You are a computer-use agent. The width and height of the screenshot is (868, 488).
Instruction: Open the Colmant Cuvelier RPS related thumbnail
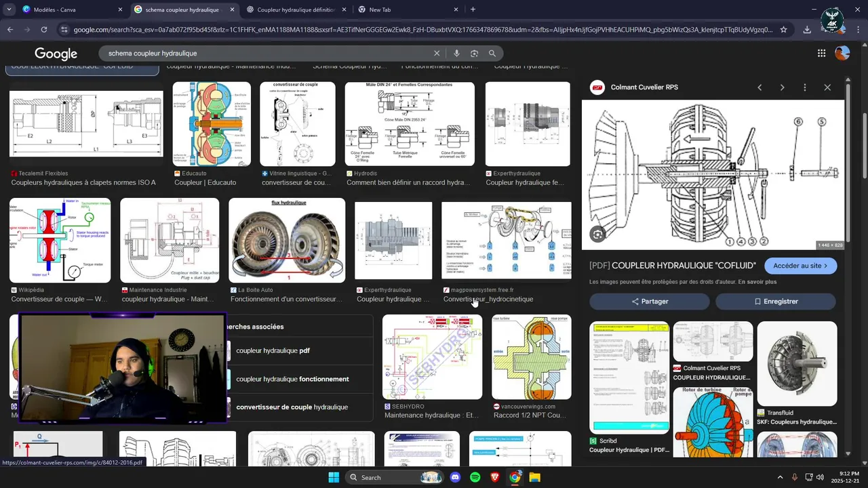click(x=713, y=341)
